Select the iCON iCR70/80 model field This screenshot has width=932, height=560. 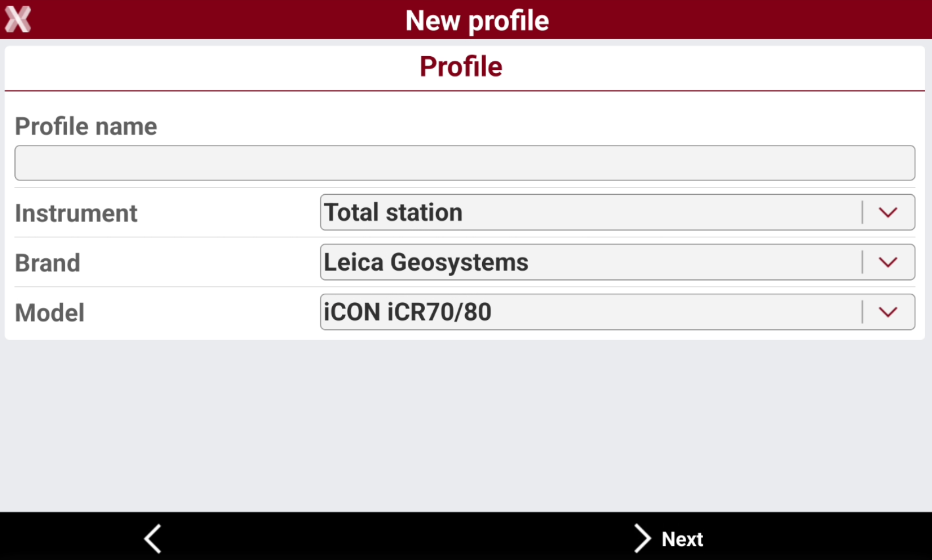[x=617, y=312]
